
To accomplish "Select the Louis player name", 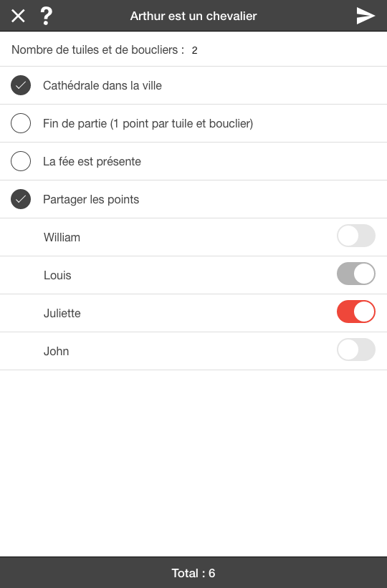I will click(57, 275).
